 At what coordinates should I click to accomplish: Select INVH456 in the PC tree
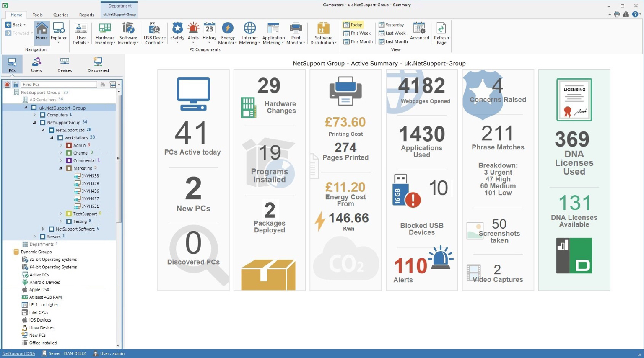(90, 191)
